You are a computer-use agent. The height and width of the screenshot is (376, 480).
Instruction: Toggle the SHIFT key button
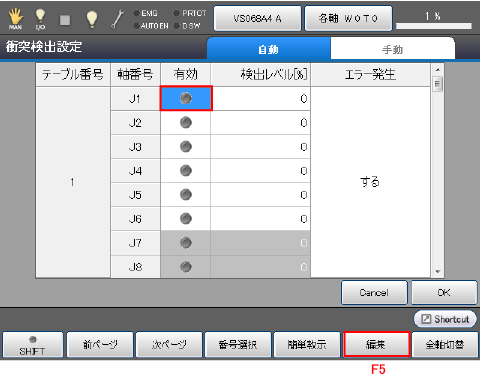coord(32,345)
